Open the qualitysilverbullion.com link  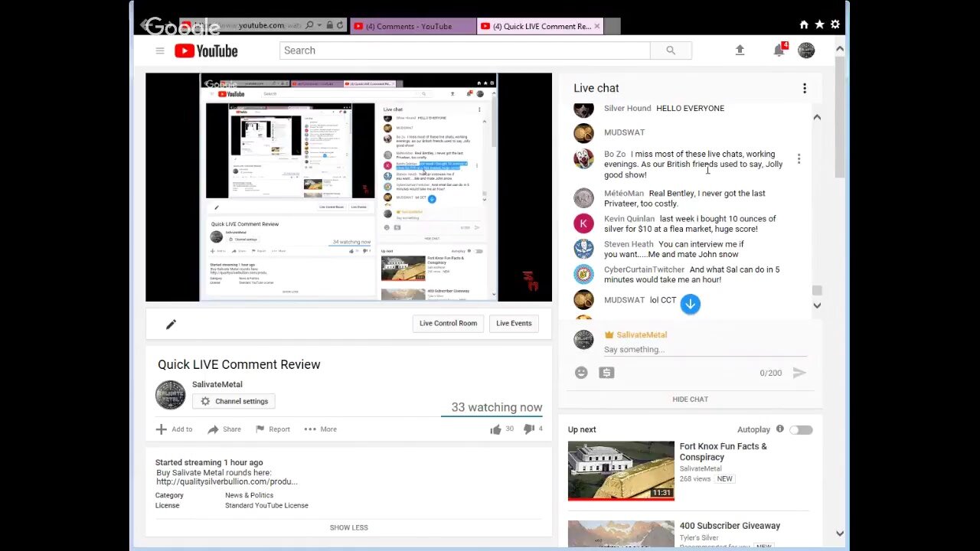(227, 482)
